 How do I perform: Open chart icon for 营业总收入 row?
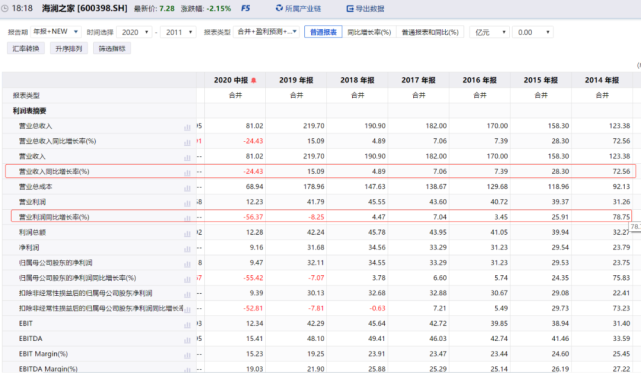click(187, 127)
